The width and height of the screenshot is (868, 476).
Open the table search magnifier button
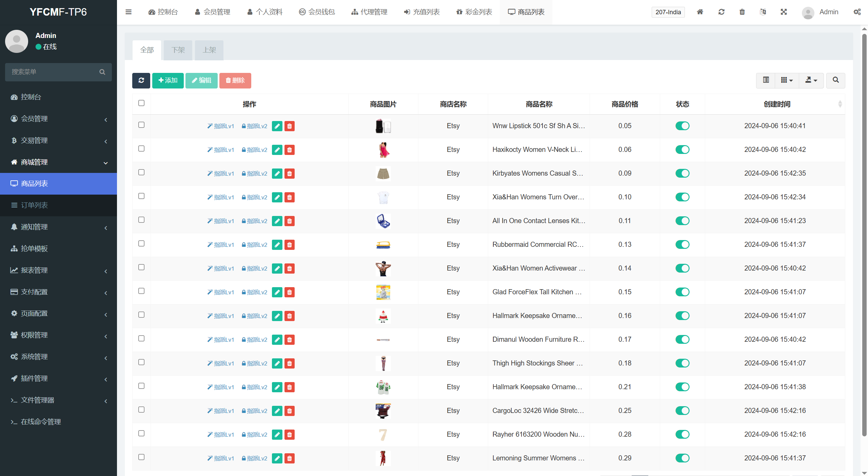[x=835, y=80]
